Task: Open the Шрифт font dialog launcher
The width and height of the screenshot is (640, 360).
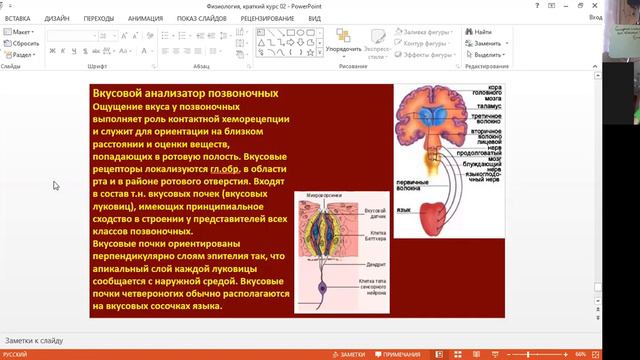Action: coord(154,66)
